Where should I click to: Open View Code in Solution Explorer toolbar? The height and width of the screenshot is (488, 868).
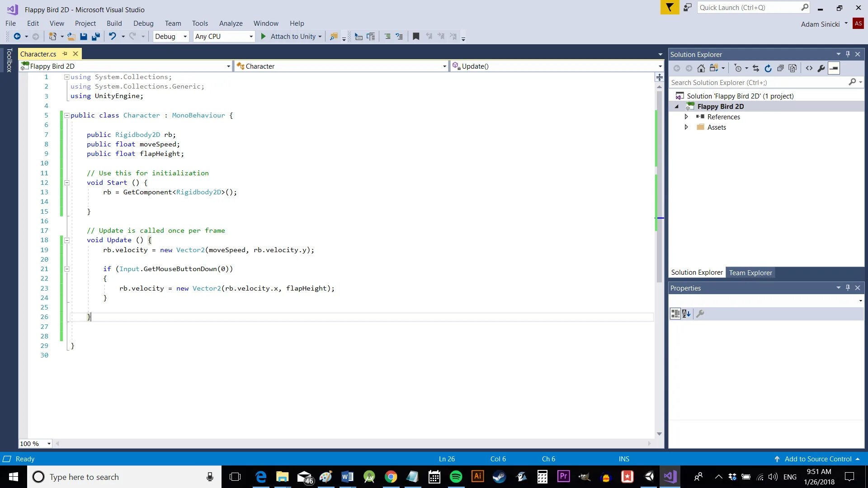click(809, 68)
